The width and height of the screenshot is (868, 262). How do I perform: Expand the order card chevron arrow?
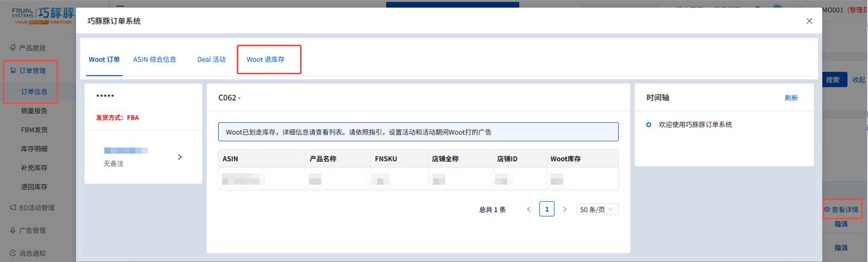pos(180,157)
